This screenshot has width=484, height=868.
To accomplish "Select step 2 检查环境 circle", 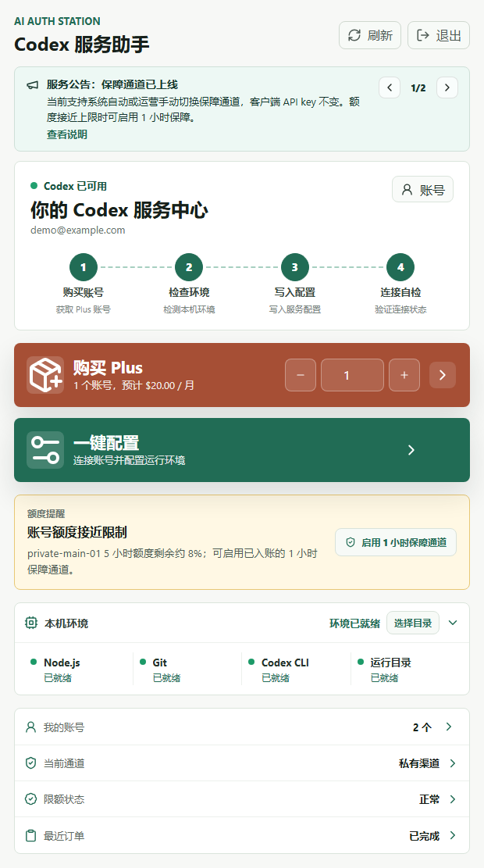I will tap(189, 267).
